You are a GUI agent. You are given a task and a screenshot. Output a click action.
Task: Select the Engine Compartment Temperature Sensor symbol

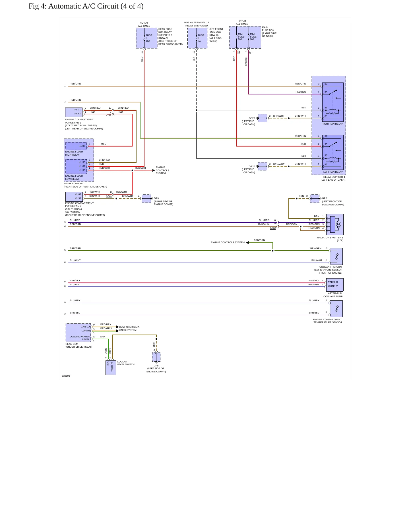[x=336, y=309]
